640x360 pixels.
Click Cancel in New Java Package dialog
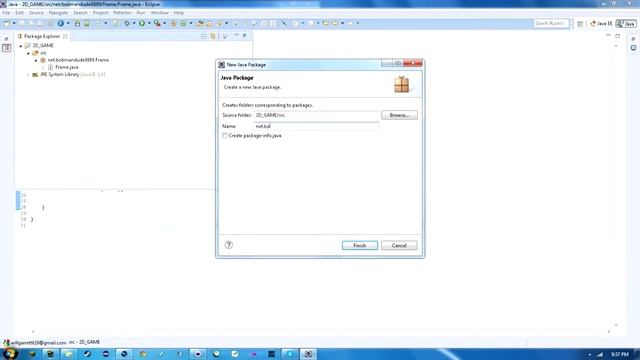[399, 245]
